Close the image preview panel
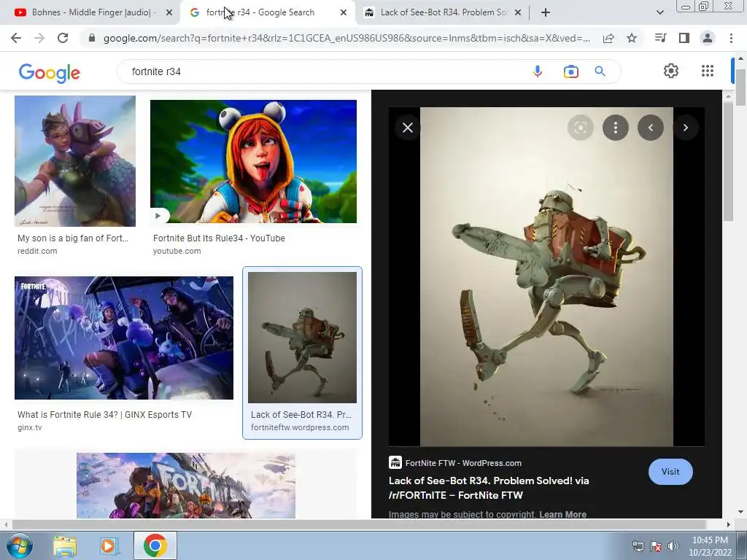This screenshot has width=747, height=560. click(408, 128)
